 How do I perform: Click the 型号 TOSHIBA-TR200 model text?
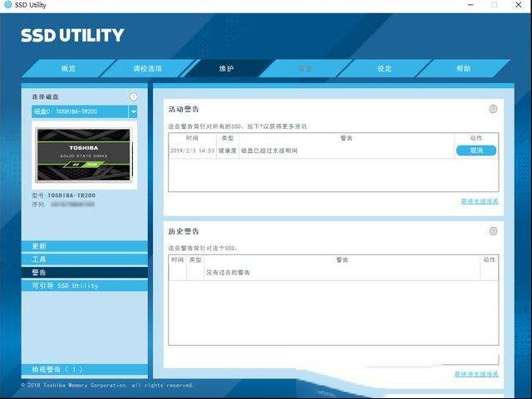click(63, 195)
